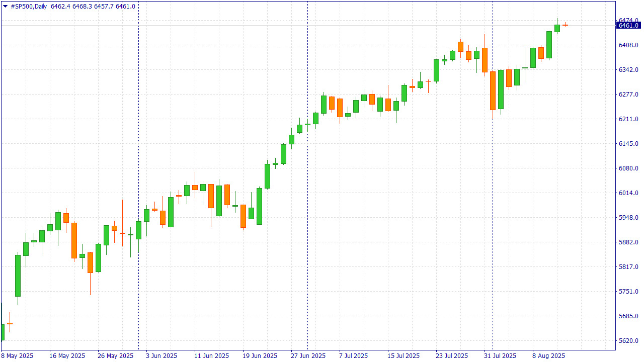Screen dimensions: 644x362
Task: Click the dotted period separator near 31 Jul
Action: pyautogui.click(x=493, y=201)
